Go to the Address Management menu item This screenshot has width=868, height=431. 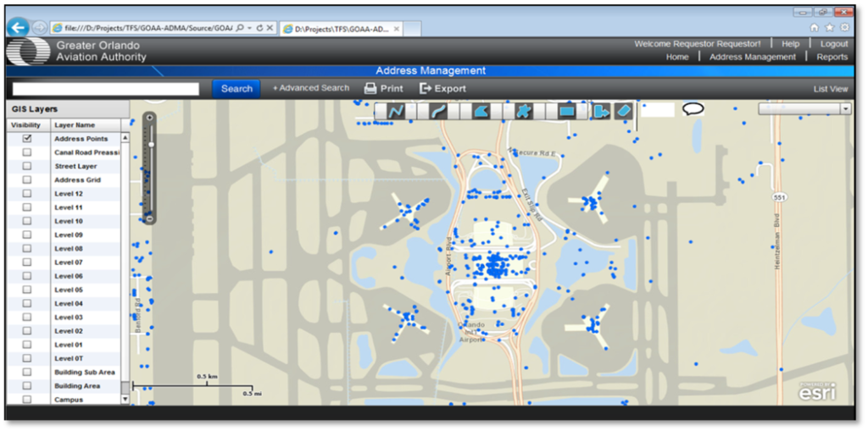point(752,57)
